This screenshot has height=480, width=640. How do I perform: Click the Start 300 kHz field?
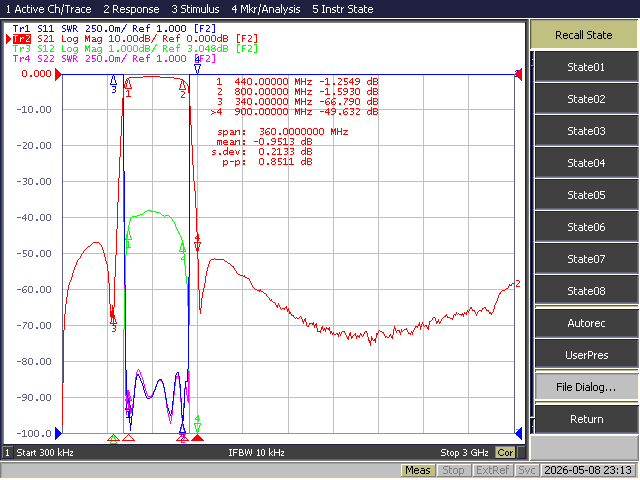(x=45, y=453)
